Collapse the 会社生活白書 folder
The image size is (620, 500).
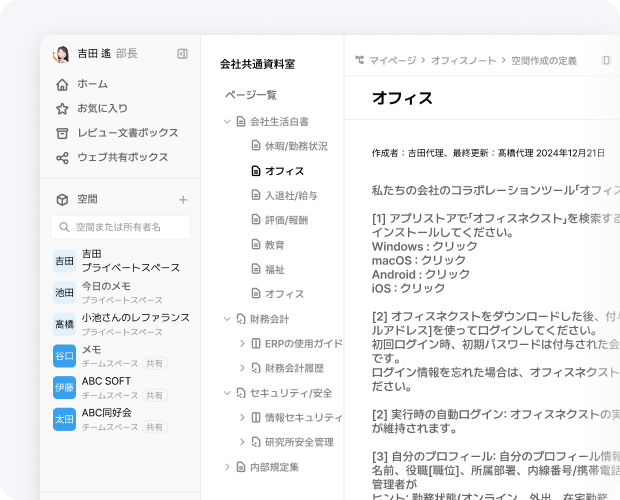pos(228,121)
